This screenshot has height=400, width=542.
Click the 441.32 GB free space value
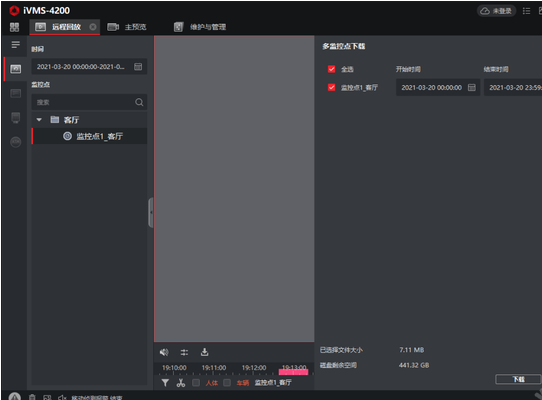(x=414, y=365)
